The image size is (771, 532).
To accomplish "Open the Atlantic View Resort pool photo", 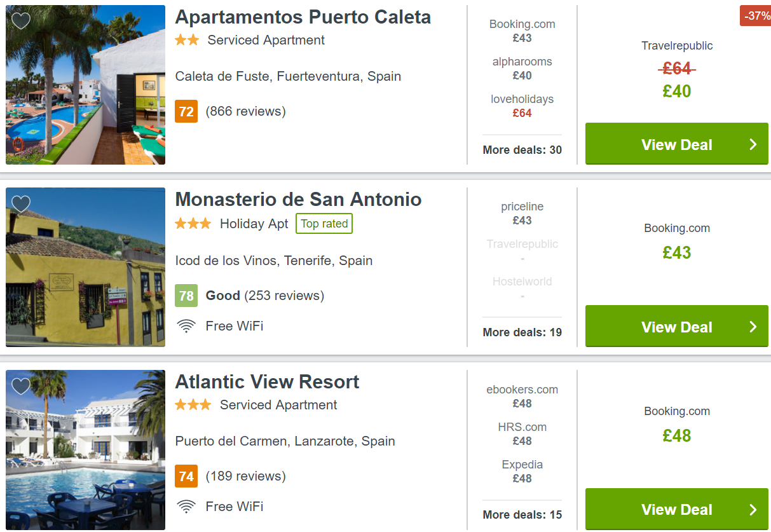I will (x=85, y=450).
